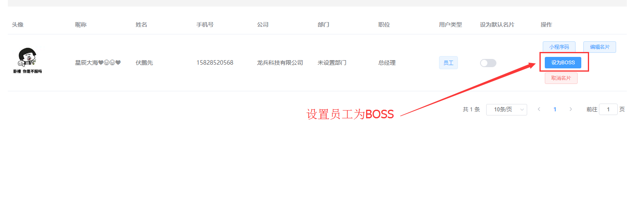The width and height of the screenshot is (644, 201).
Task: Select page number 1 in pagination
Action: pyautogui.click(x=555, y=109)
